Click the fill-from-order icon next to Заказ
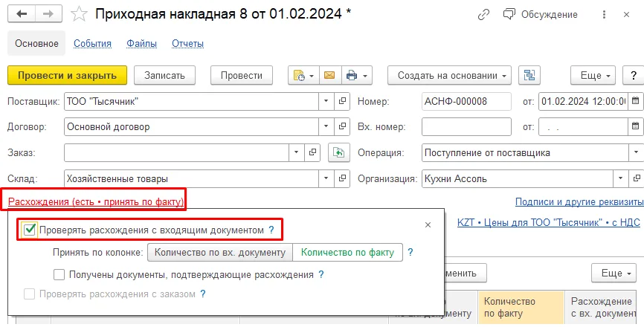This screenshot has height=327, width=644. pos(339,152)
